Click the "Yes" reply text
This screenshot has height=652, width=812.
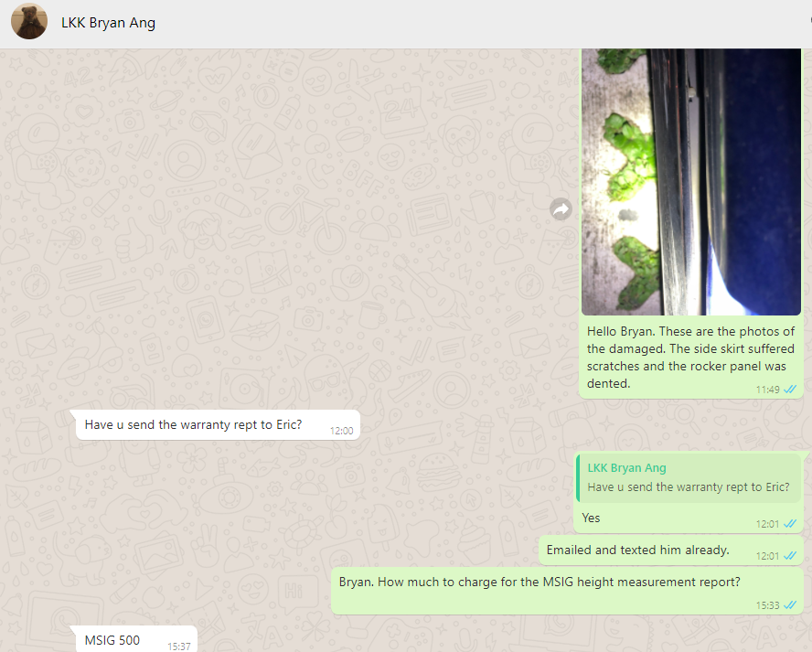click(592, 518)
